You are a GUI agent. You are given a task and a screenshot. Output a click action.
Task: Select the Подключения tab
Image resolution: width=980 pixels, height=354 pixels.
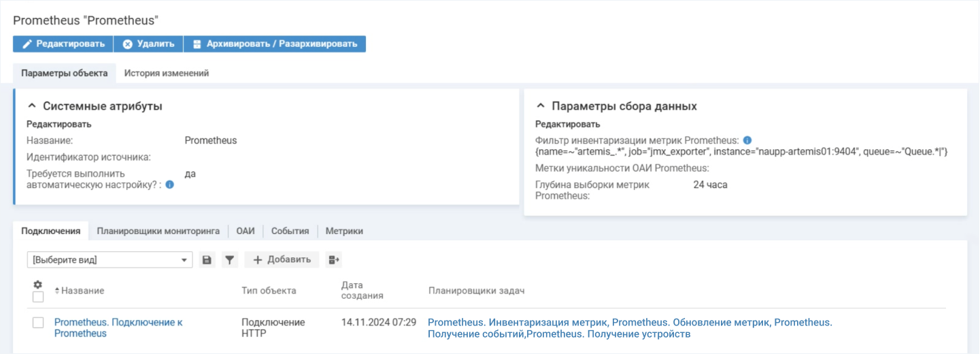(x=51, y=231)
